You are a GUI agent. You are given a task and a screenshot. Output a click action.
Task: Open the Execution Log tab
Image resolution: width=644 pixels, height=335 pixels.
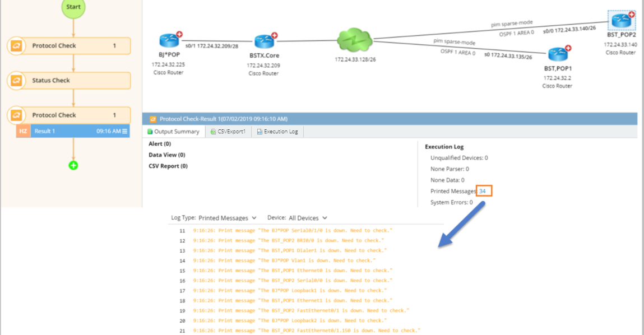tap(278, 132)
